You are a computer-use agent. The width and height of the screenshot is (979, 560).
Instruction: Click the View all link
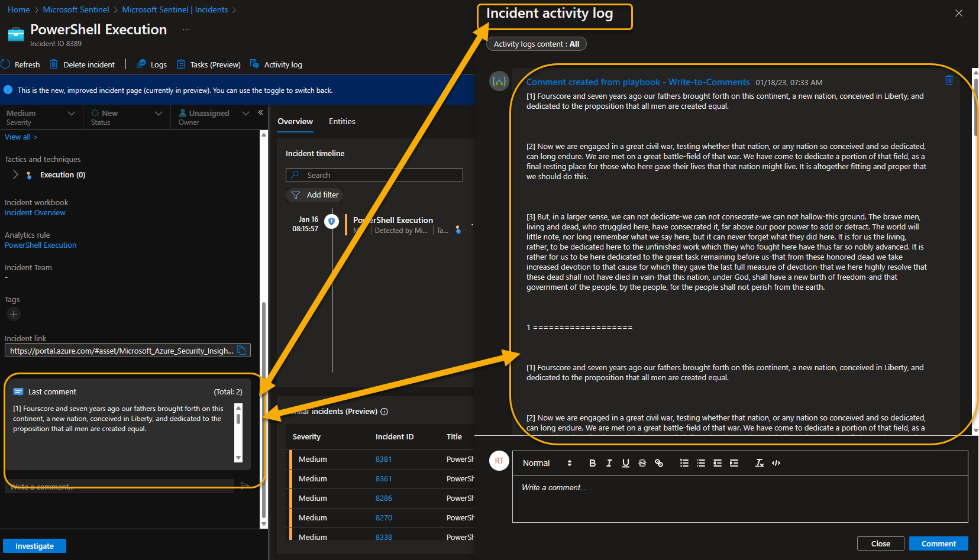tap(21, 137)
